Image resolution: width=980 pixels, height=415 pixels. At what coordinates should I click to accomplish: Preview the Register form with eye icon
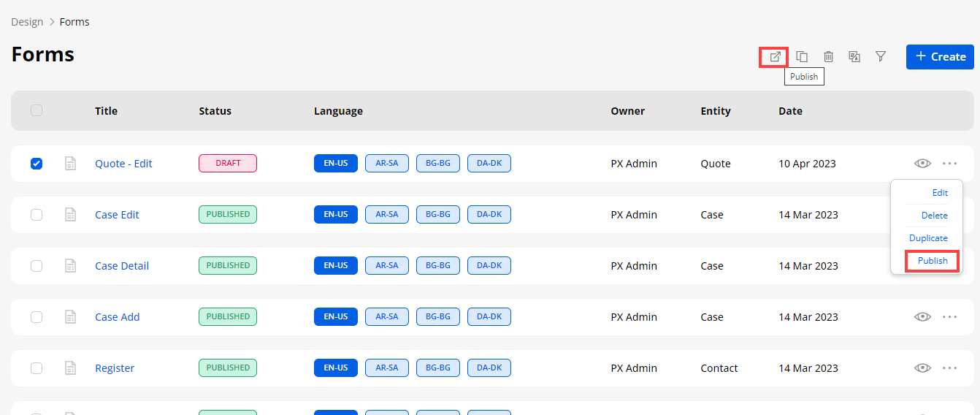click(922, 368)
